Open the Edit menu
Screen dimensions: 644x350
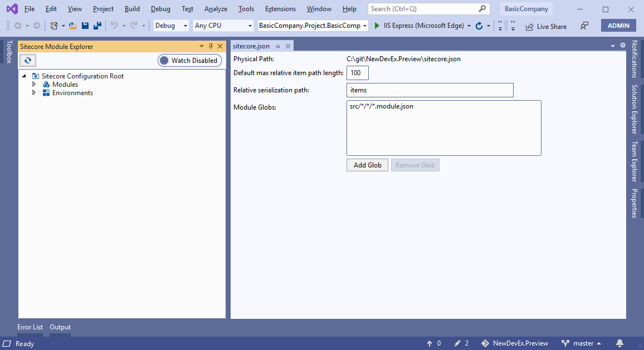tap(51, 8)
